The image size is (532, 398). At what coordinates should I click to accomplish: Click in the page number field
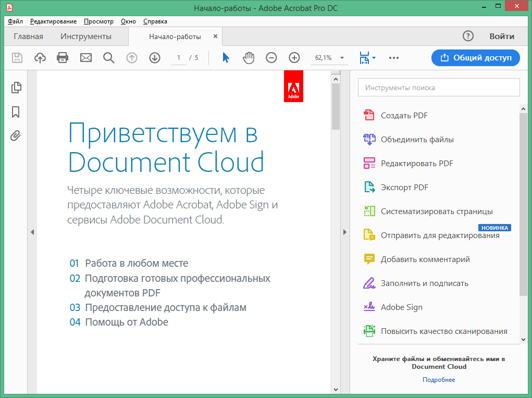[179, 58]
